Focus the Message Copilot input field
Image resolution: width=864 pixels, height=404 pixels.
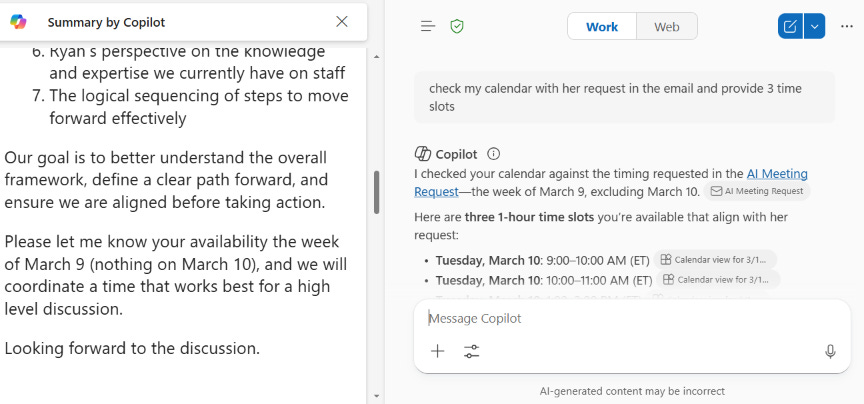point(631,319)
